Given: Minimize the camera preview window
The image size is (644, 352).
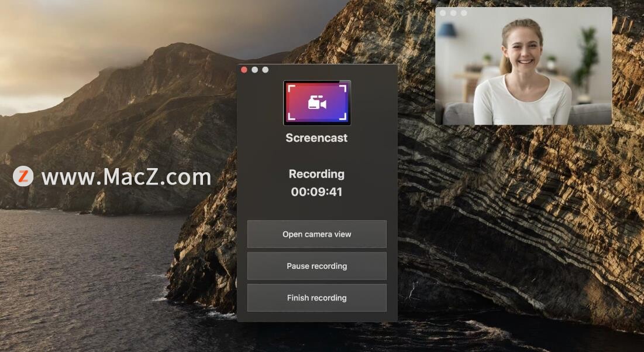Looking at the screenshot, I should (453, 13).
